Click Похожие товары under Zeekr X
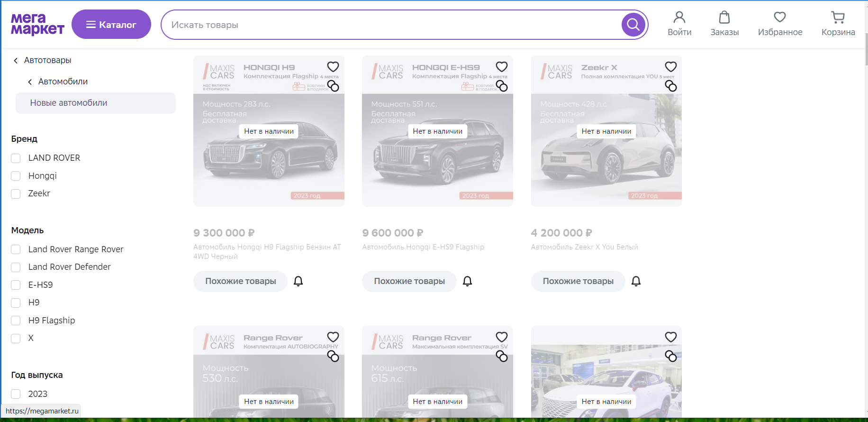 click(x=578, y=281)
